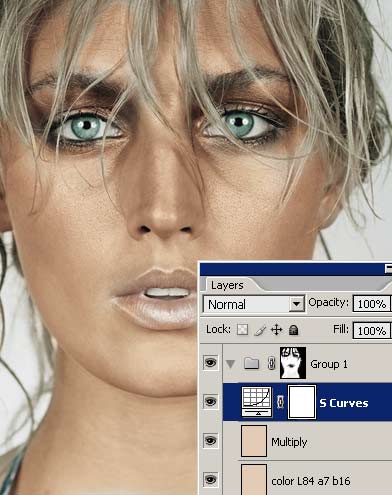Click the S Curves layer name
Viewport: 392px width, 495px height.
(344, 403)
